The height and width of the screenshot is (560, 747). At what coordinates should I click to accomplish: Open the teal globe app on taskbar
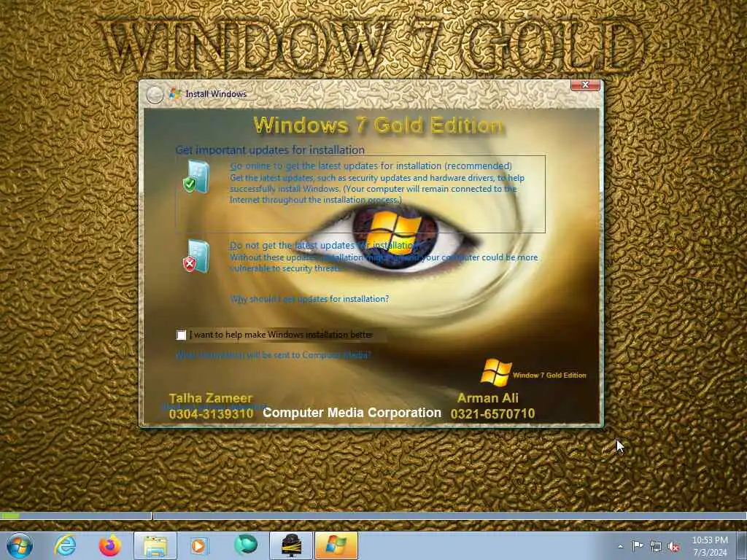click(x=245, y=545)
